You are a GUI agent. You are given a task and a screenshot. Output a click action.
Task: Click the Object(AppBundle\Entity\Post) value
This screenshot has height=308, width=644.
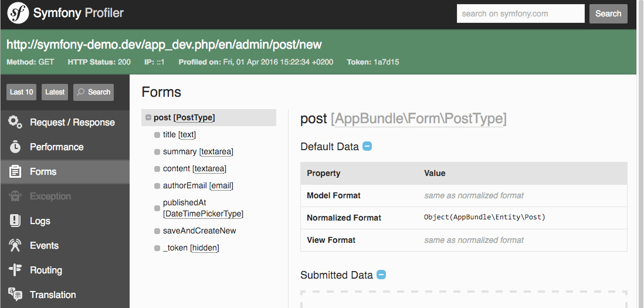coord(484,217)
